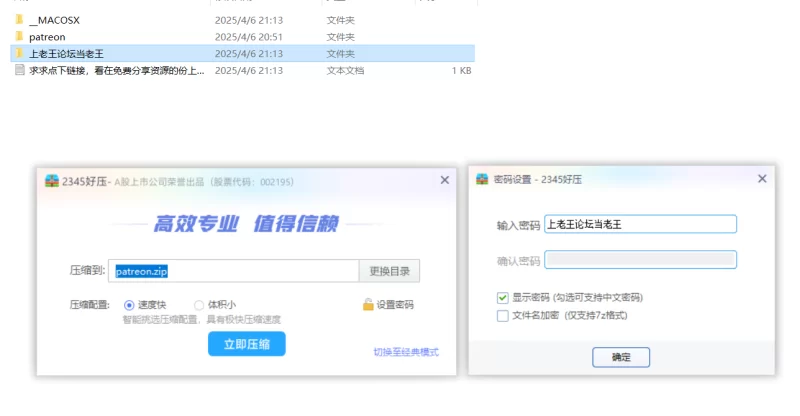This screenshot has height=416, width=800.
Task: Select the patreon folder icon
Action: (19, 36)
